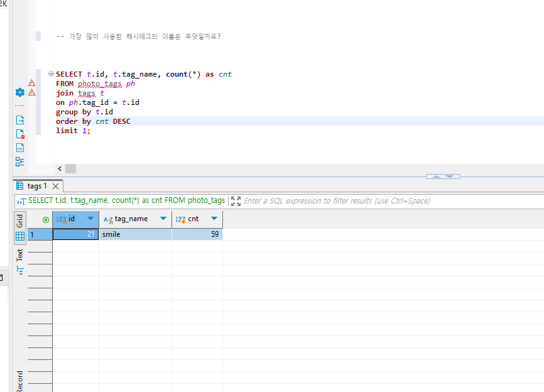This screenshot has height=392, width=544.
Task: Open the variables (x) page icon
Action: point(20,148)
